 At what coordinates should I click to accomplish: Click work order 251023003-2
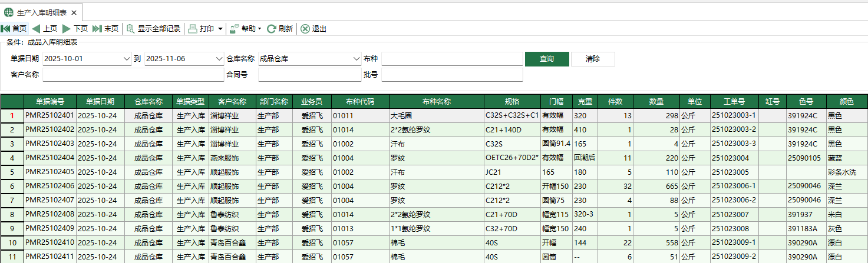pyautogui.click(x=734, y=129)
